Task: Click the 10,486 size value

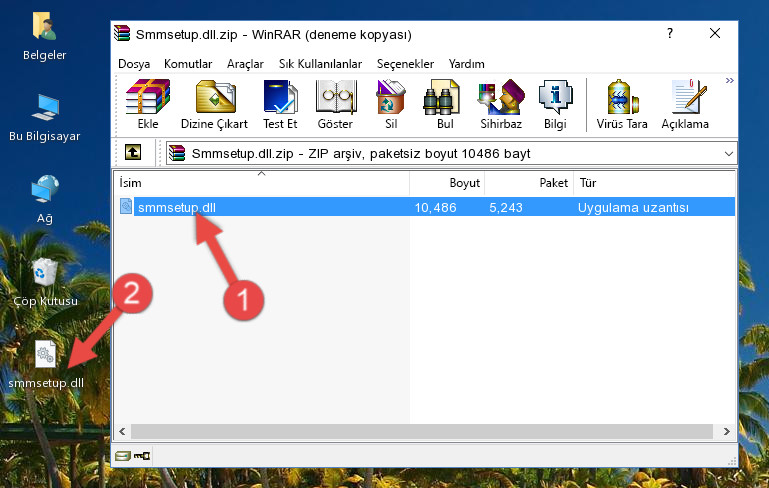Action: [436, 207]
